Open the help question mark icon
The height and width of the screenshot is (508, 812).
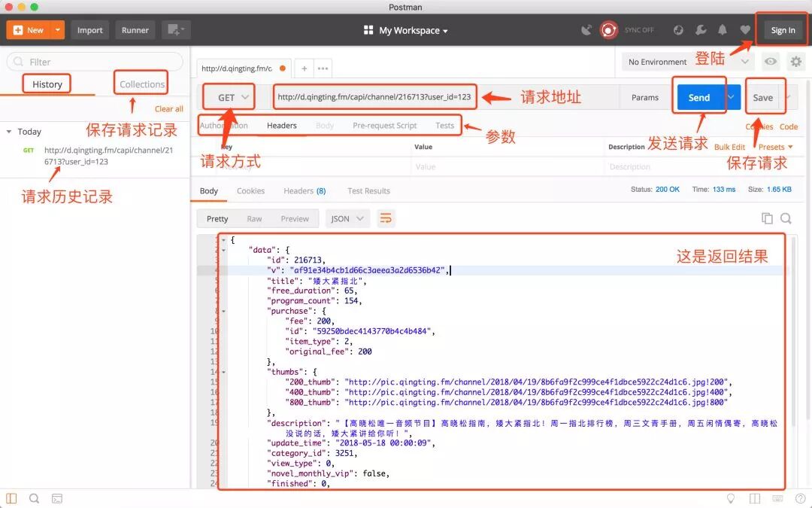(x=800, y=499)
